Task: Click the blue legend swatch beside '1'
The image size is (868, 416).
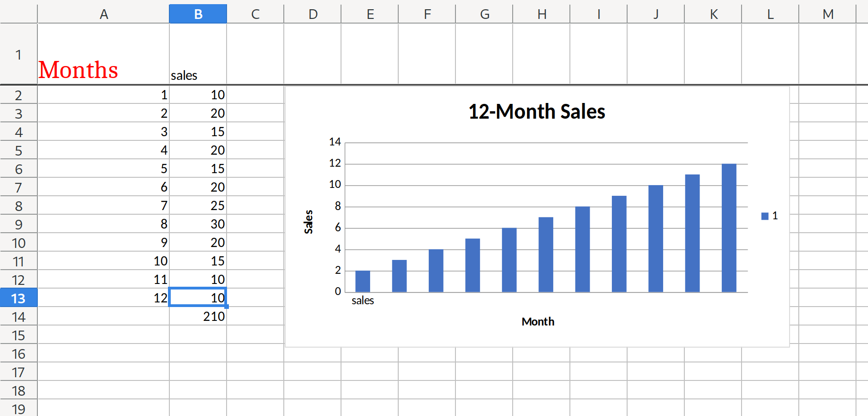Action: pyautogui.click(x=765, y=216)
